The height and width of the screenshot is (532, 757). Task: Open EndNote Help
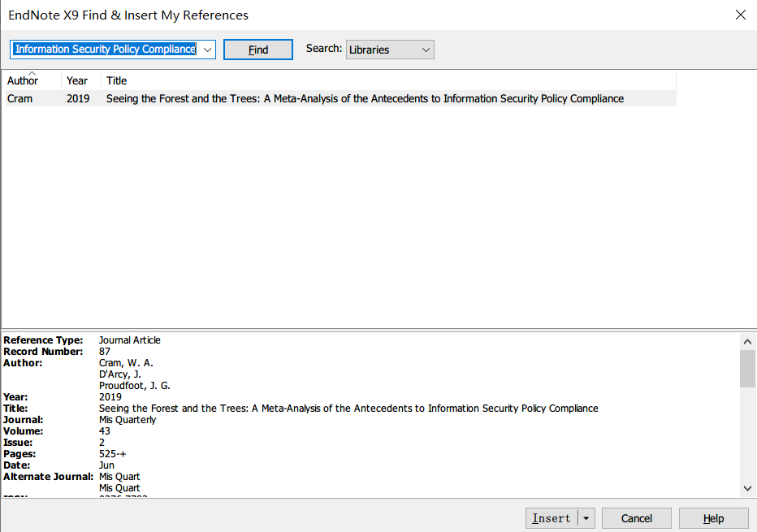(x=712, y=517)
